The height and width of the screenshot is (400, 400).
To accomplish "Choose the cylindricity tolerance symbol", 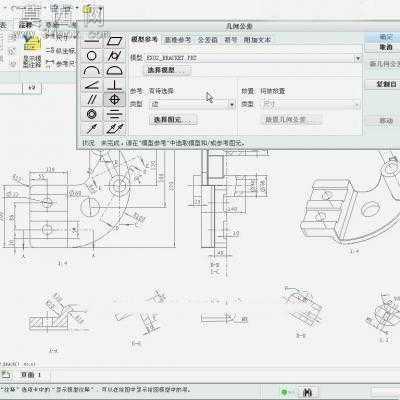I will [x=114, y=56].
